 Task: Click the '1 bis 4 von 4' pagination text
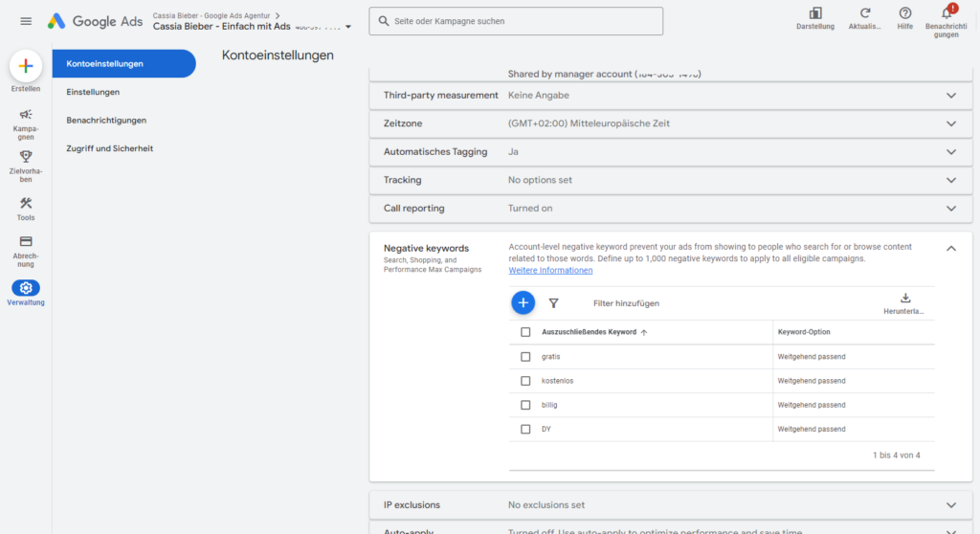click(896, 456)
